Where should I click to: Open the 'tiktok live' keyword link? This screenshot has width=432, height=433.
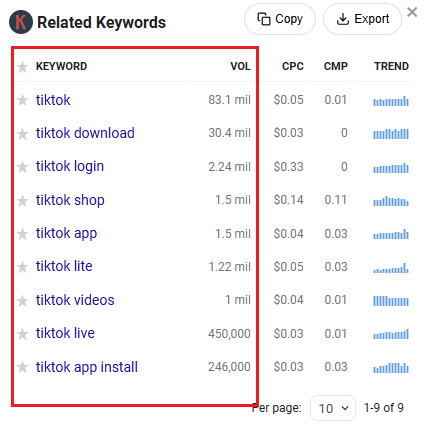pyautogui.click(x=65, y=333)
